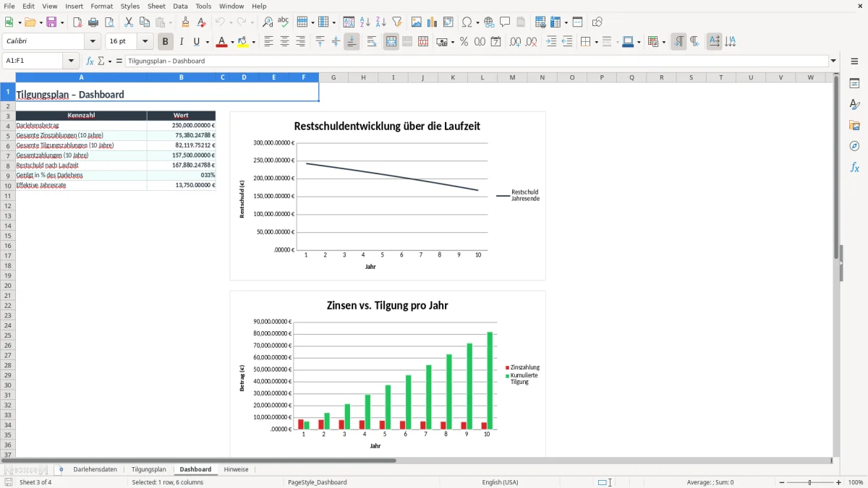Viewport: 868px width, 488px height.
Task: Open Background Color dropdown arrow
Action: tap(254, 42)
